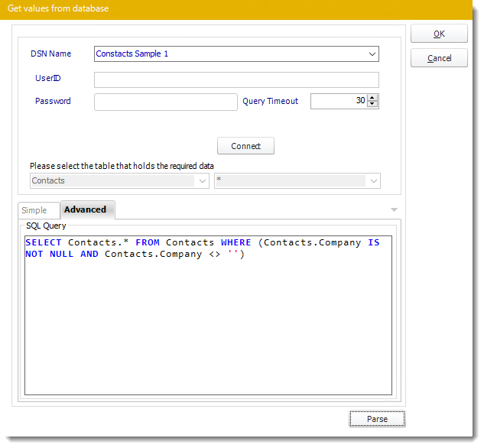Decrease Query Timeout with down arrow
Screen dimensions: 484x448
coord(372,104)
